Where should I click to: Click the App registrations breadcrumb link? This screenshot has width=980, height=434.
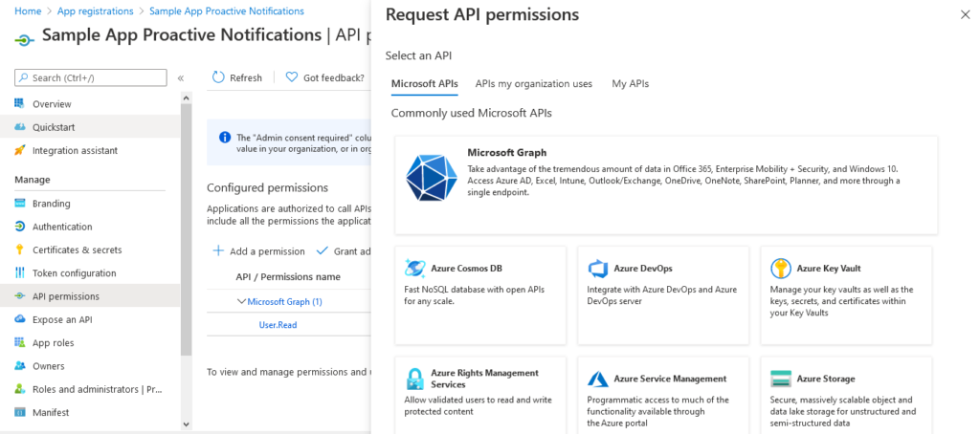(95, 11)
